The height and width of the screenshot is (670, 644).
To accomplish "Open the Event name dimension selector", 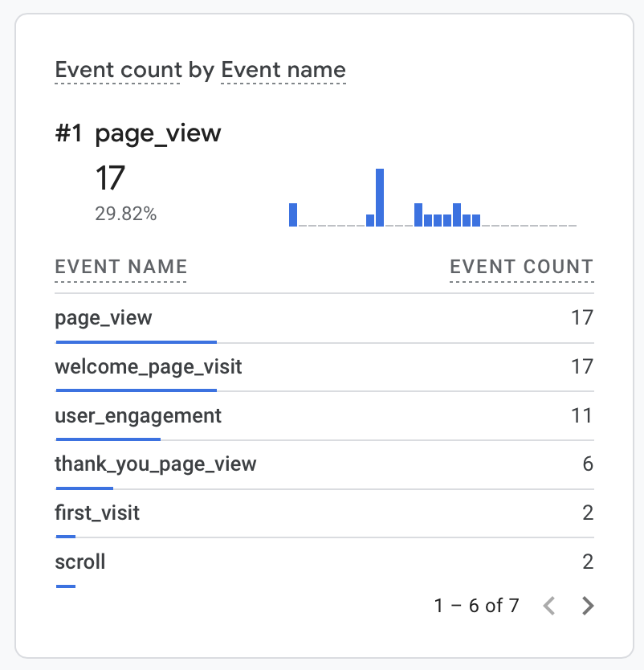I will click(283, 70).
